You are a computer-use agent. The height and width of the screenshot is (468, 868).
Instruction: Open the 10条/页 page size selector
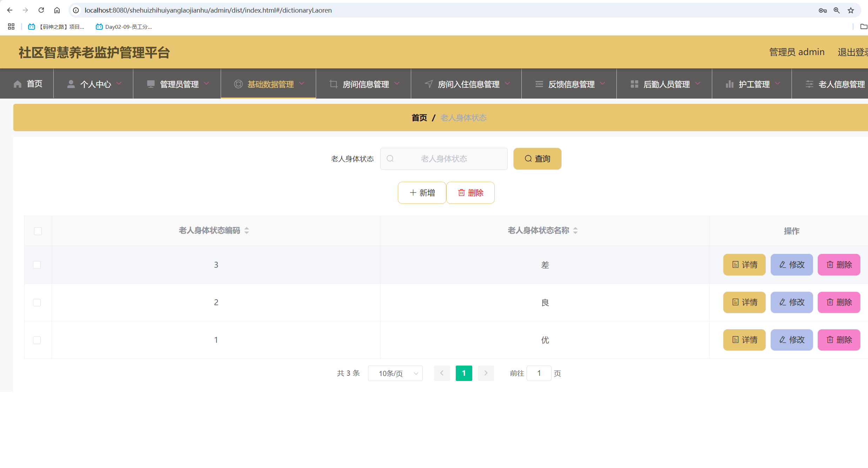[395, 373]
